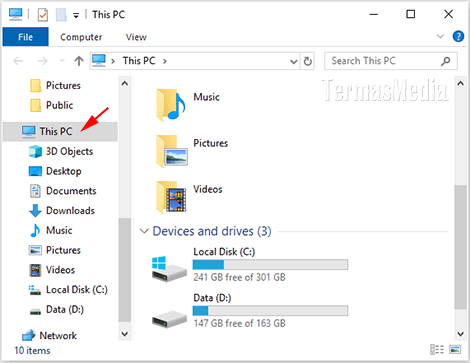Click the 3D Objects cube icon in sidebar
Screen dimensions: 470x363
pyautogui.click(x=35, y=151)
